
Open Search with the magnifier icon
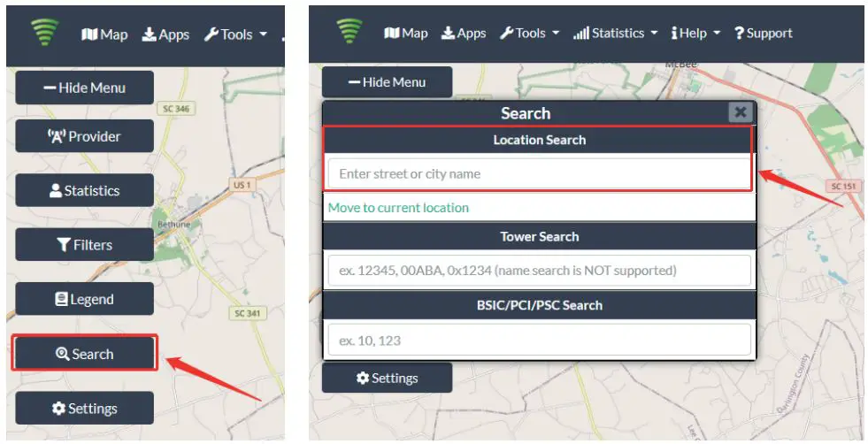[x=85, y=353]
